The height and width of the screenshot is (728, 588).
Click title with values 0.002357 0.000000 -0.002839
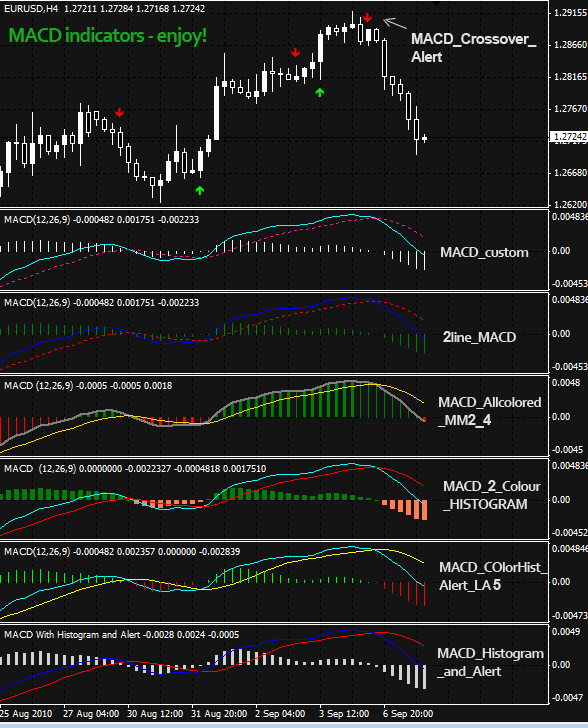pos(122,552)
